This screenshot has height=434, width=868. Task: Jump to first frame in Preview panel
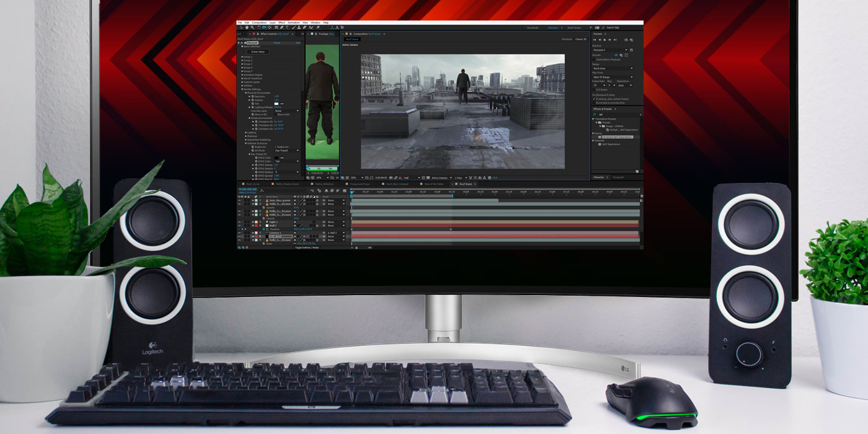pyautogui.click(x=595, y=40)
